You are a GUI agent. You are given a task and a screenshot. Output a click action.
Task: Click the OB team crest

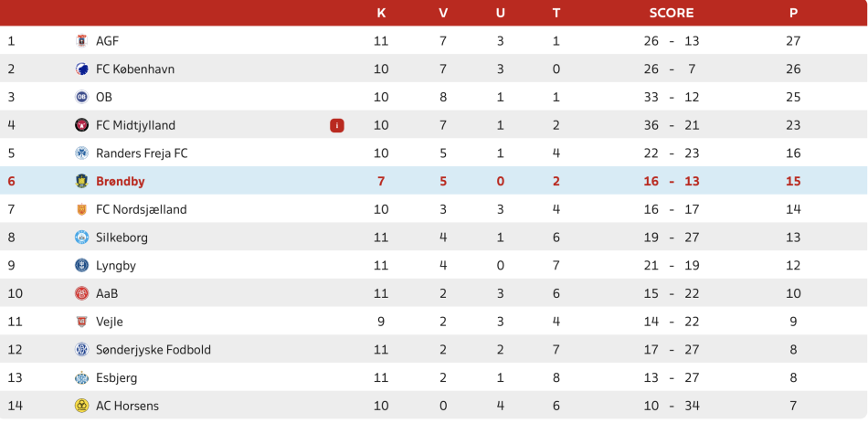(x=81, y=97)
